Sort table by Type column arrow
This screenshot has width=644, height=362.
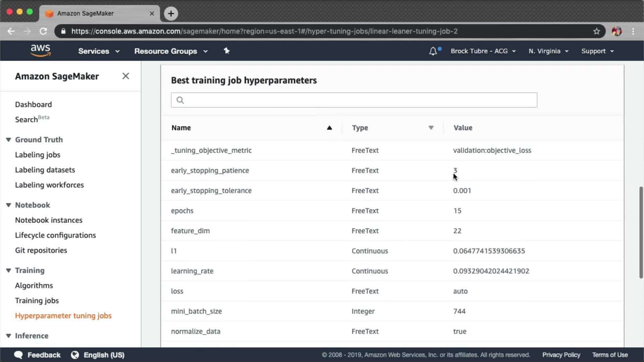(x=431, y=128)
